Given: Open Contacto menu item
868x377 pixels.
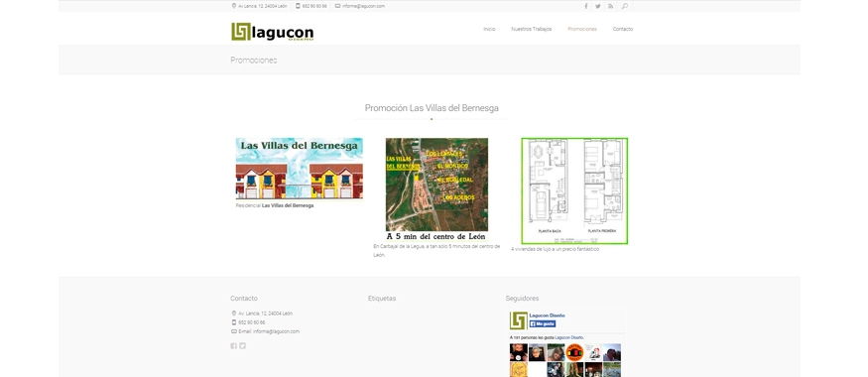Looking at the screenshot, I should (623, 29).
